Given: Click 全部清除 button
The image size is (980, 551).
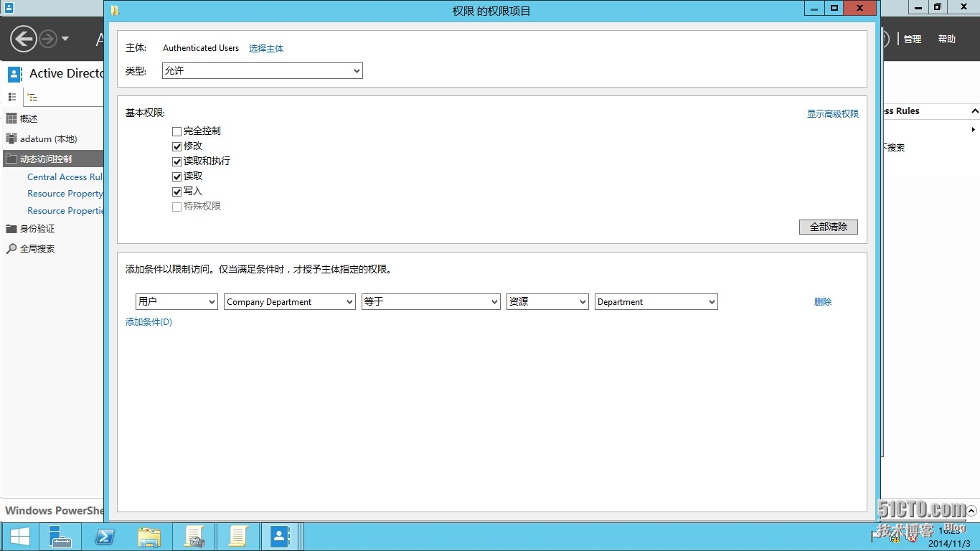Looking at the screenshot, I should pyautogui.click(x=829, y=227).
